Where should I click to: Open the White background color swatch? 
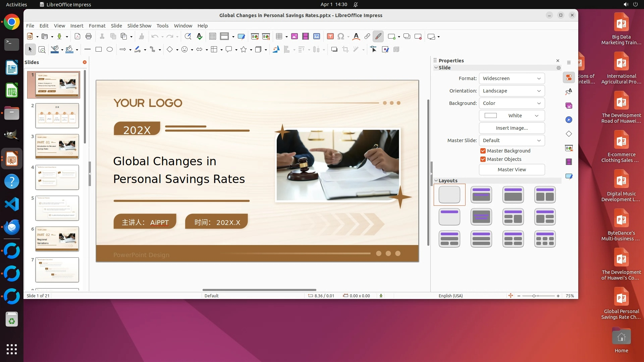tap(512, 116)
